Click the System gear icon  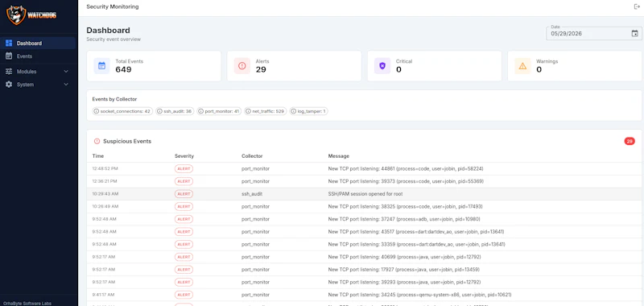click(x=9, y=85)
